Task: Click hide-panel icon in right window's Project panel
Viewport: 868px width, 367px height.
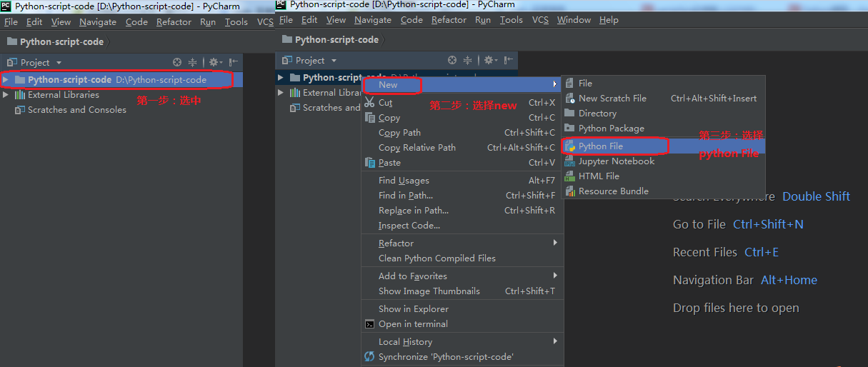Action: tap(509, 61)
